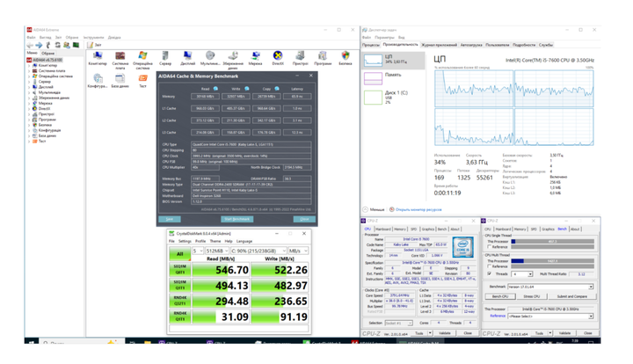This screenshot has width=633, height=364.
Task: Click the blue forward arrow in AIDA64 toolbar
Action: pos(40,45)
